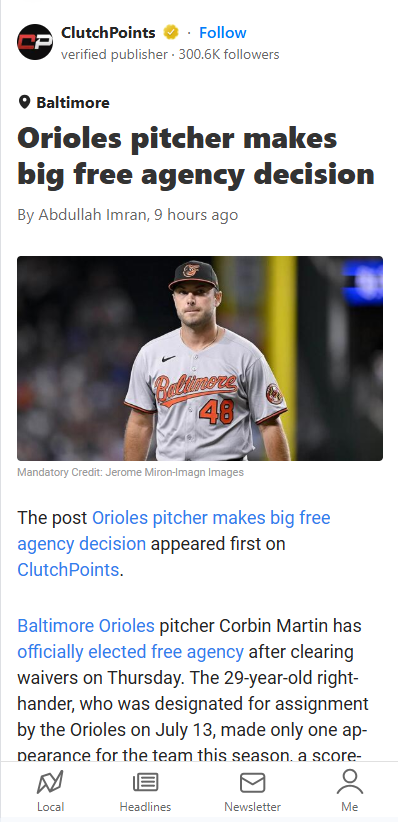Open the 'Orioles pitcher makes big free' link
The image size is (398, 822).
point(211,517)
